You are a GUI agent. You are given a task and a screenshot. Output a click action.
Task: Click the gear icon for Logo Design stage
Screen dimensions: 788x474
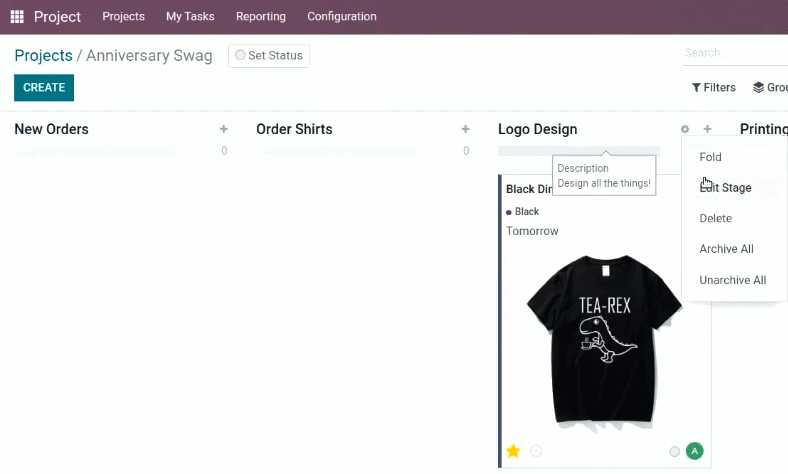click(x=685, y=129)
